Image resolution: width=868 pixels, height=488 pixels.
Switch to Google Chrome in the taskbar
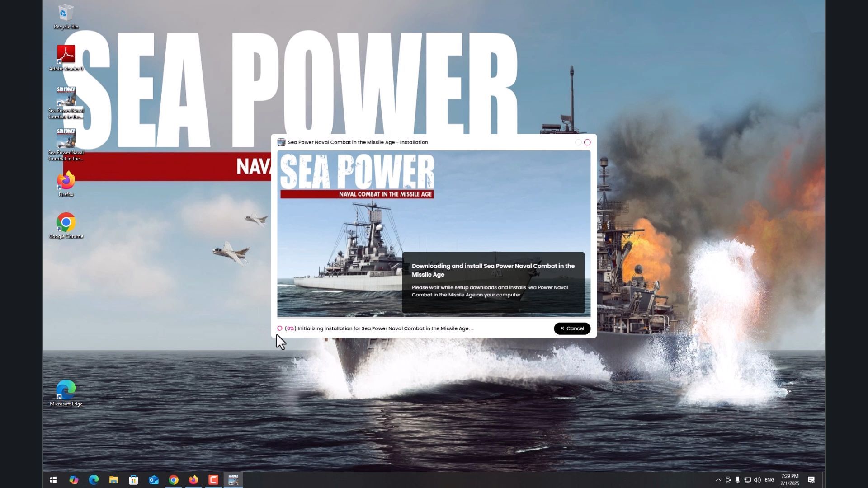coord(174,480)
